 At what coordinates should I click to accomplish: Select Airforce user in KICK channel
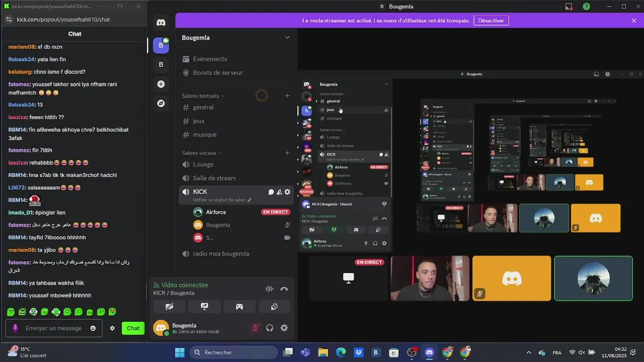[x=216, y=212]
